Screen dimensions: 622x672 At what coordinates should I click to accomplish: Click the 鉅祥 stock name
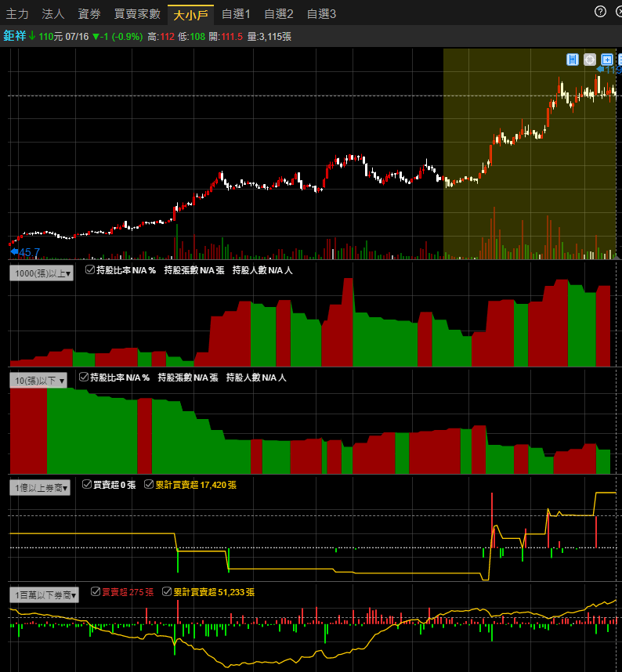15,36
